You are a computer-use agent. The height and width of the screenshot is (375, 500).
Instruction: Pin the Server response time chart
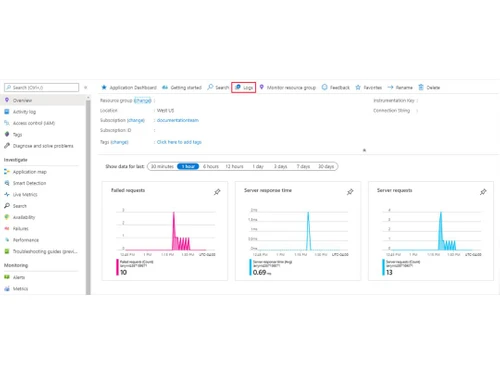(x=350, y=192)
